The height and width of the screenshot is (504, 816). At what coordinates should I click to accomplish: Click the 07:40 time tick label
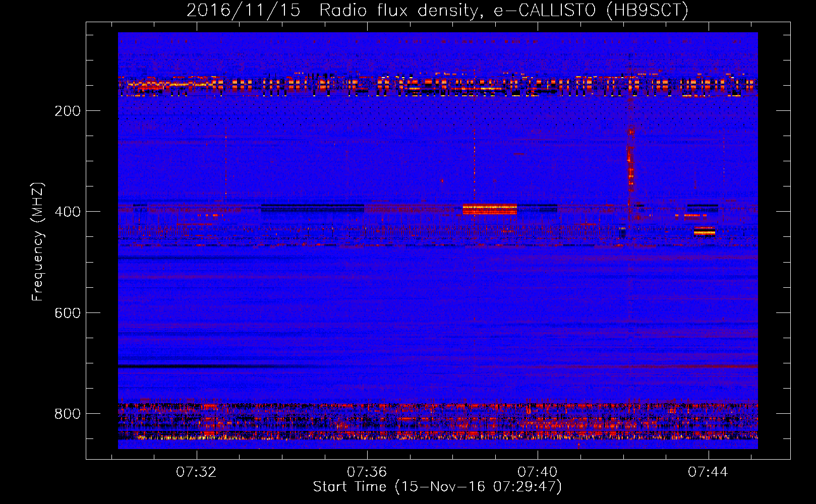click(538, 472)
